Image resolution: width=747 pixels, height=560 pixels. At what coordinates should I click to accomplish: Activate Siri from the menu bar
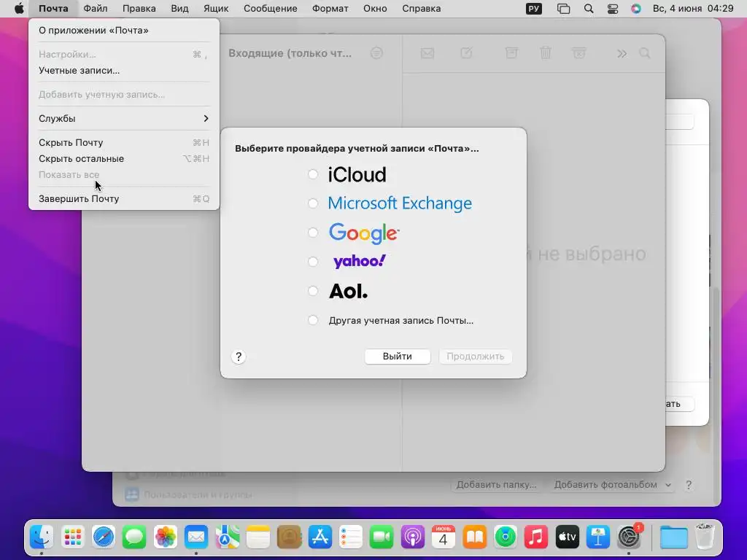tap(636, 9)
